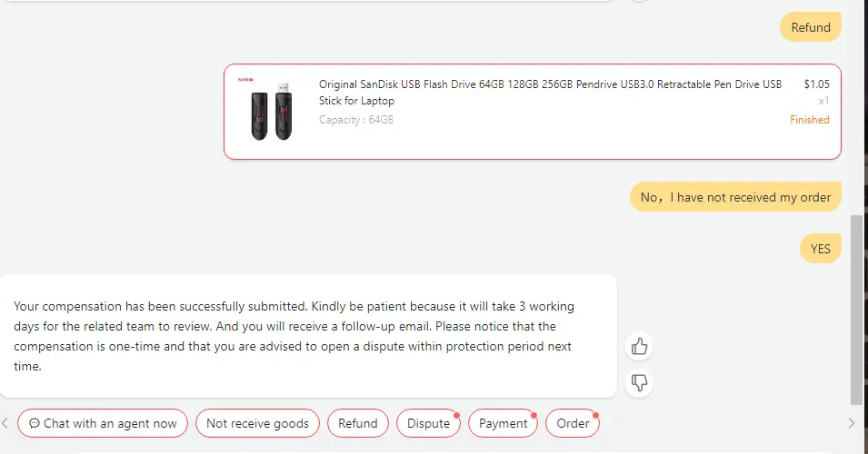Open the SanDisk flash drive product image
Viewport: 868px width, 454px height.
pos(271,110)
